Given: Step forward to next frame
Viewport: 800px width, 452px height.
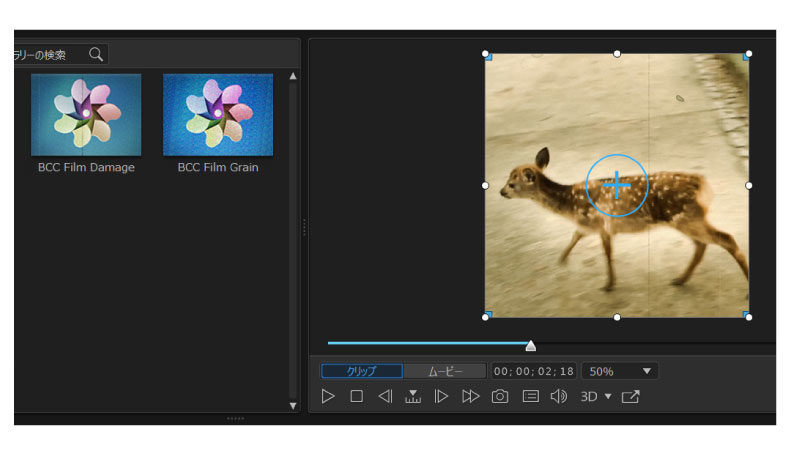Looking at the screenshot, I should [441, 396].
